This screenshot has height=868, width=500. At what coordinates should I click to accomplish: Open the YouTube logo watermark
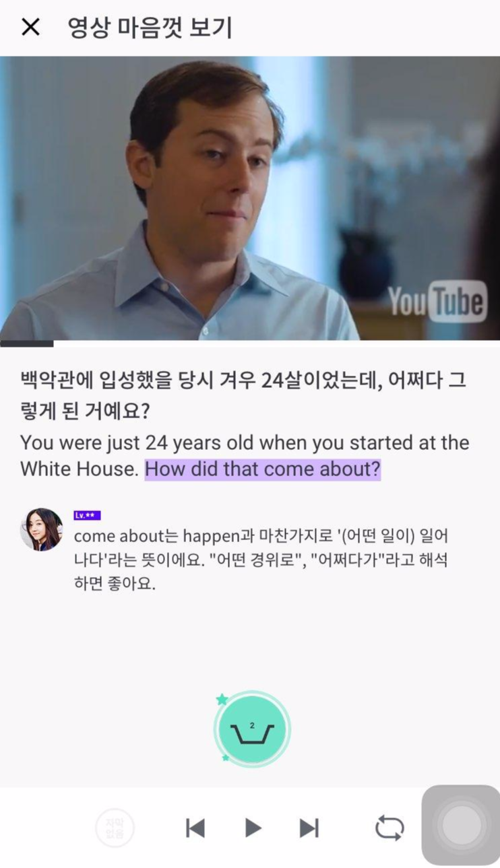[438, 301]
